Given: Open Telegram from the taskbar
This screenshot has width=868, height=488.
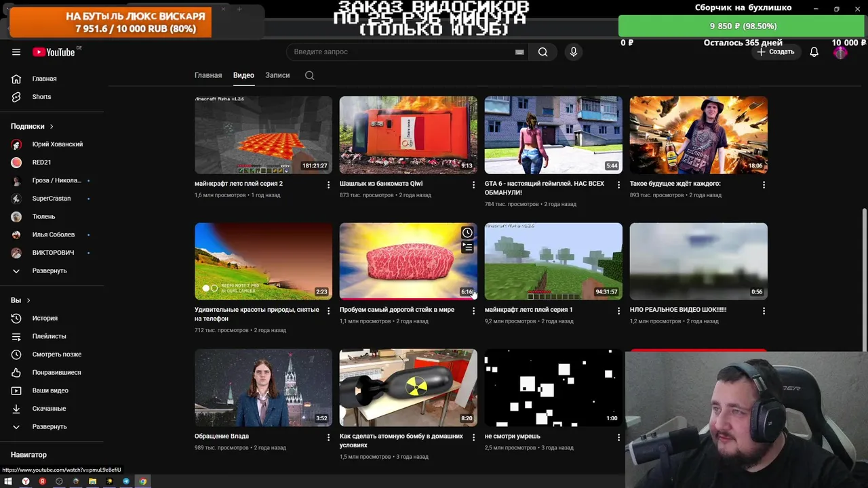Looking at the screenshot, I should coord(126,481).
